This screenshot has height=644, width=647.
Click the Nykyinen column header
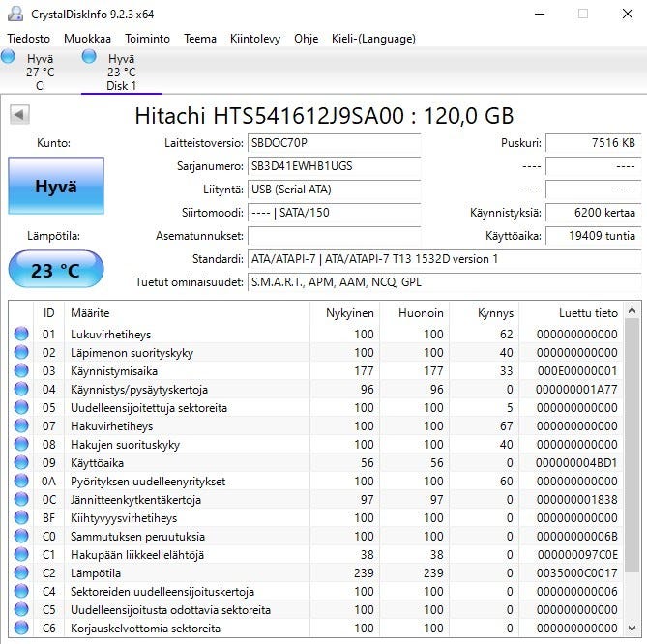[345, 313]
